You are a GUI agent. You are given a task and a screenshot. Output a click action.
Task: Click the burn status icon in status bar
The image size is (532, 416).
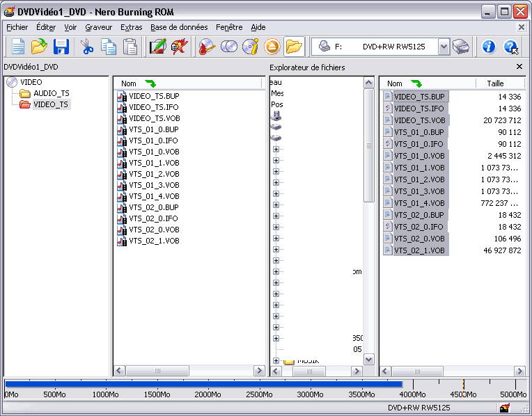[505, 407]
